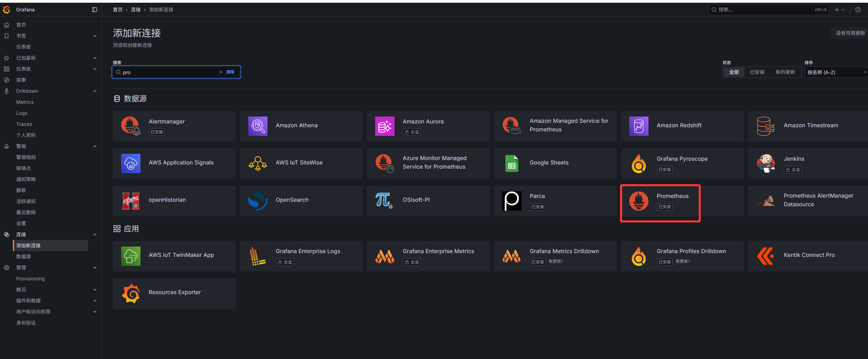Open Azure Monitor Managed Service for Prometheus

point(428,163)
